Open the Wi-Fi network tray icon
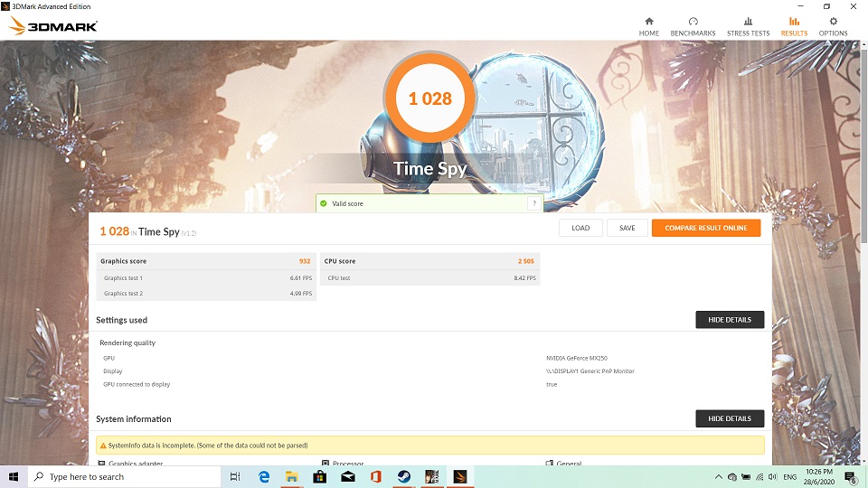Viewport: 868px width, 488px height. [x=759, y=477]
